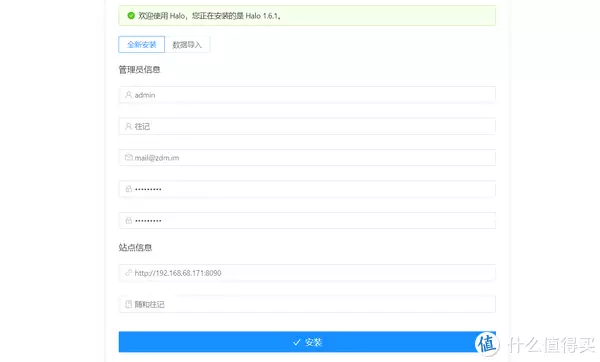
Task: Switch to the 数据导入 tab
Action: pyautogui.click(x=187, y=44)
